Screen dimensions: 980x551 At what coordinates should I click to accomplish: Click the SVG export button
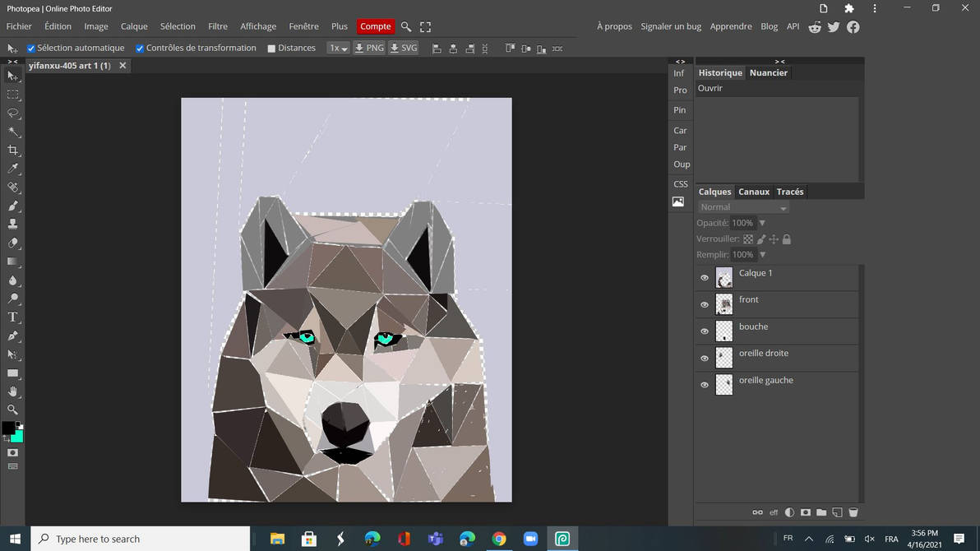click(404, 48)
